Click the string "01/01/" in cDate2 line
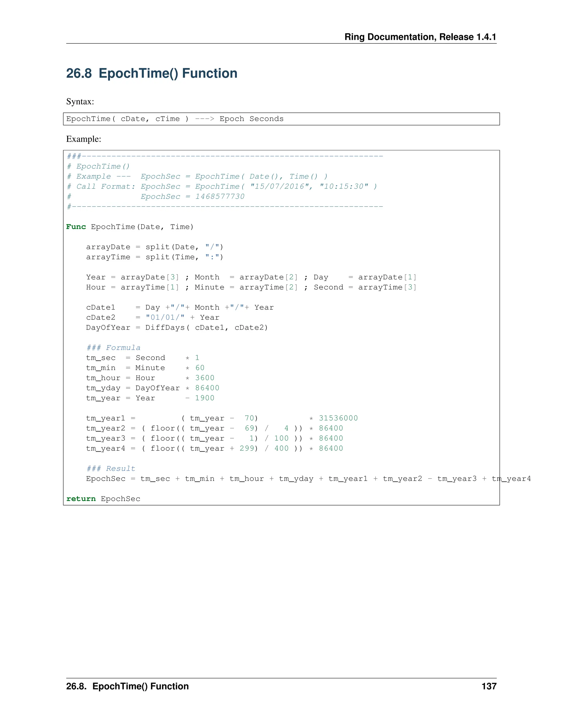 (165, 318)
